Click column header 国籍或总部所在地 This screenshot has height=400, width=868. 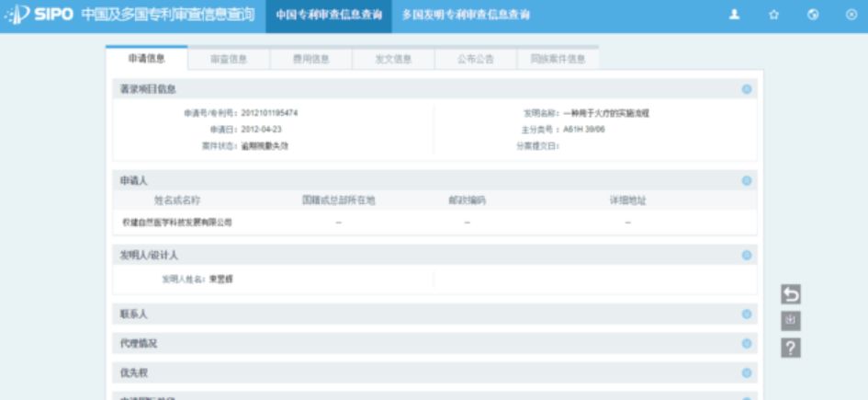coord(339,200)
